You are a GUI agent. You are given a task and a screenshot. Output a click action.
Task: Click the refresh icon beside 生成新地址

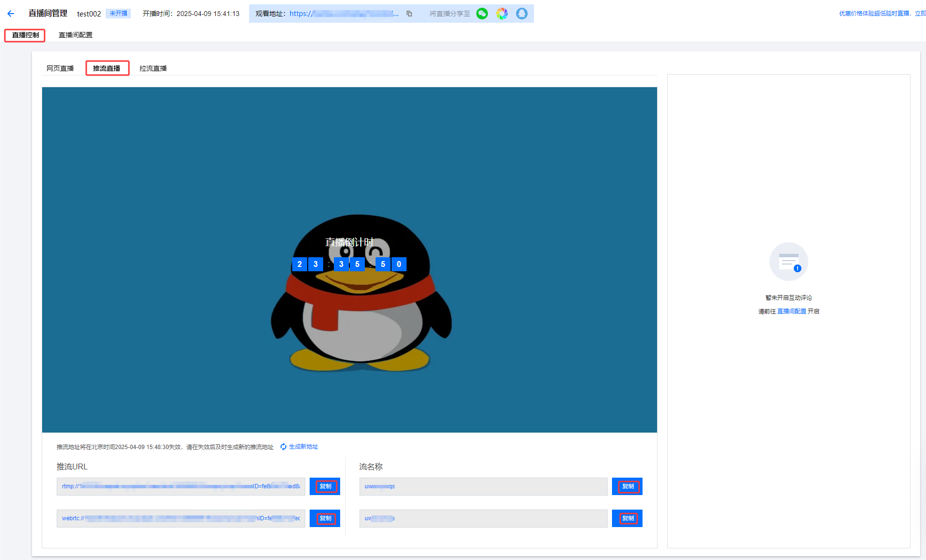(283, 447)
